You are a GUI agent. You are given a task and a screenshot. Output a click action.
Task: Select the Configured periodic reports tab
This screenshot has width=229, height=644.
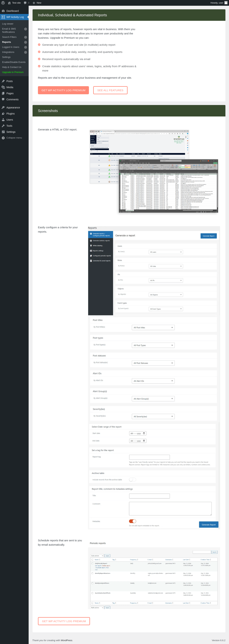[101, 256]
